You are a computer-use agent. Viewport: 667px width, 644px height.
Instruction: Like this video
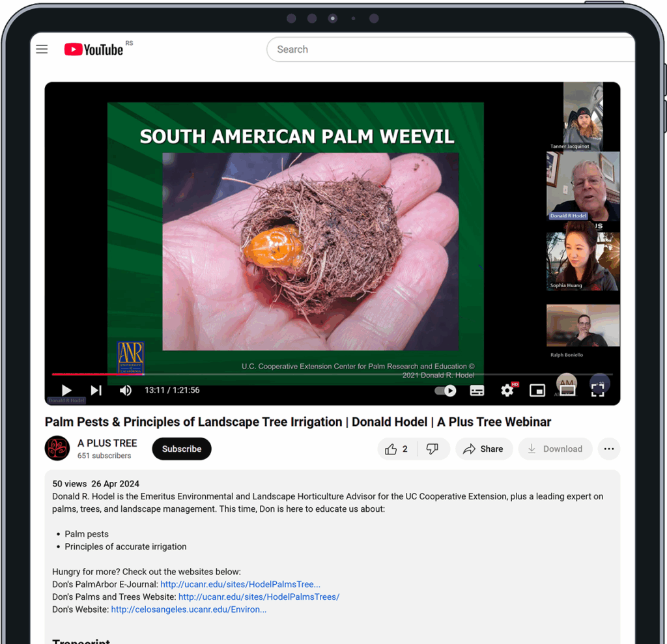(x=397, y=449)
